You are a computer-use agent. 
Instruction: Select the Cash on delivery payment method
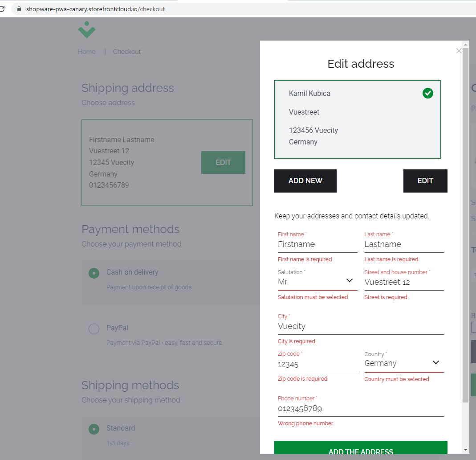coord(94,273)
